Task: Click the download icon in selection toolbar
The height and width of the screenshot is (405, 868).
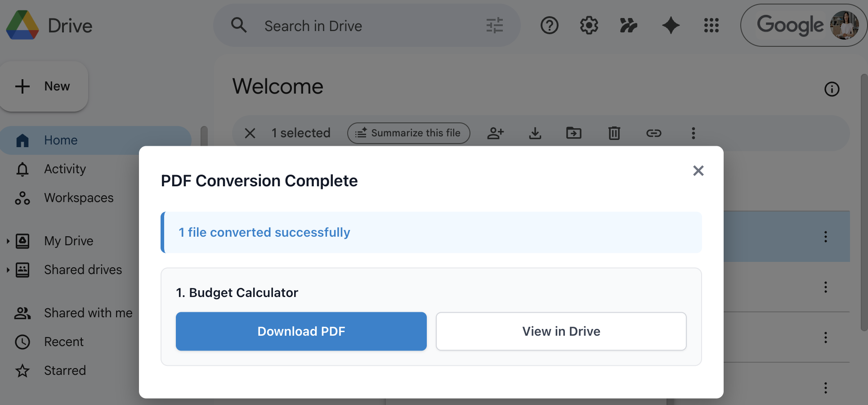Action: [535, 133]
